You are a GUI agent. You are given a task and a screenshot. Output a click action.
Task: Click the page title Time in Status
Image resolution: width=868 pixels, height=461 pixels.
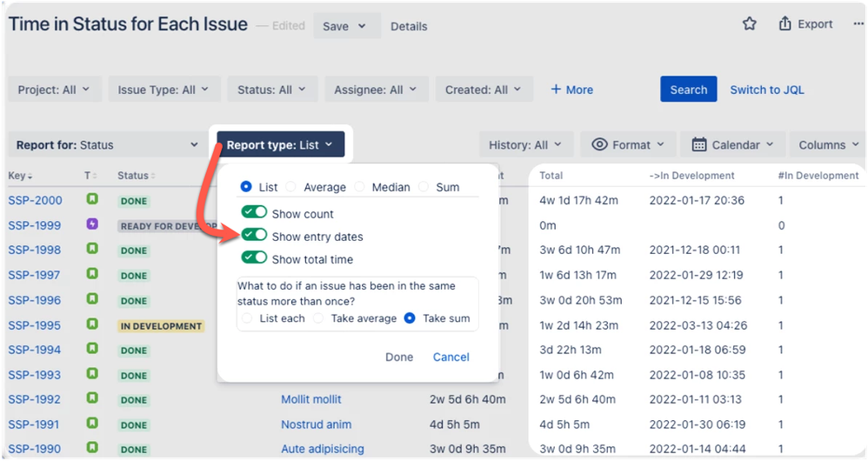128,24
